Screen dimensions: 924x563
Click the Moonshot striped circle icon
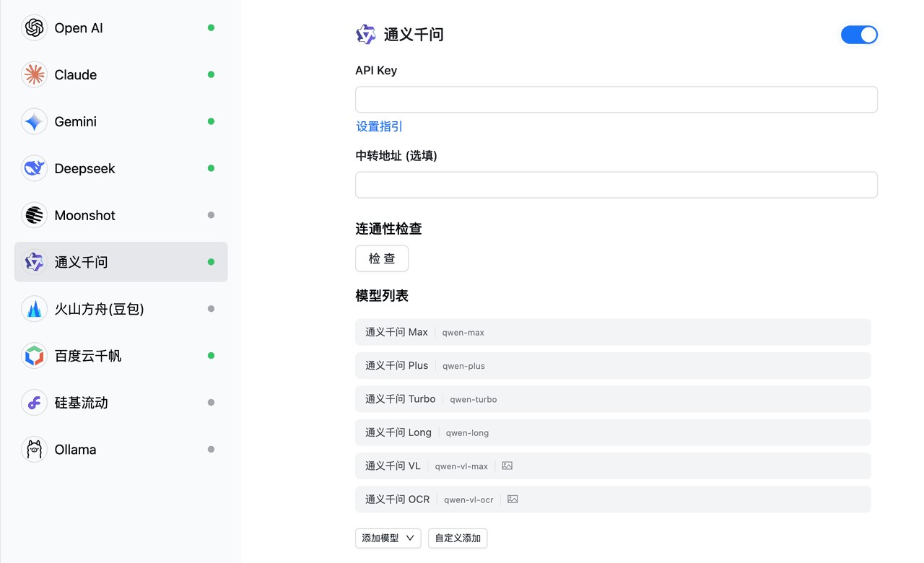coord(34,215)
